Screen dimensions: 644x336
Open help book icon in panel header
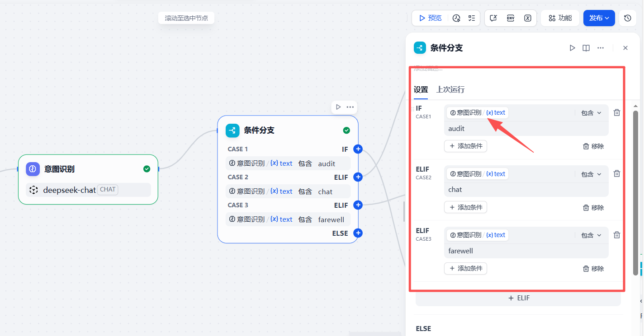click(x=586, y=48)
